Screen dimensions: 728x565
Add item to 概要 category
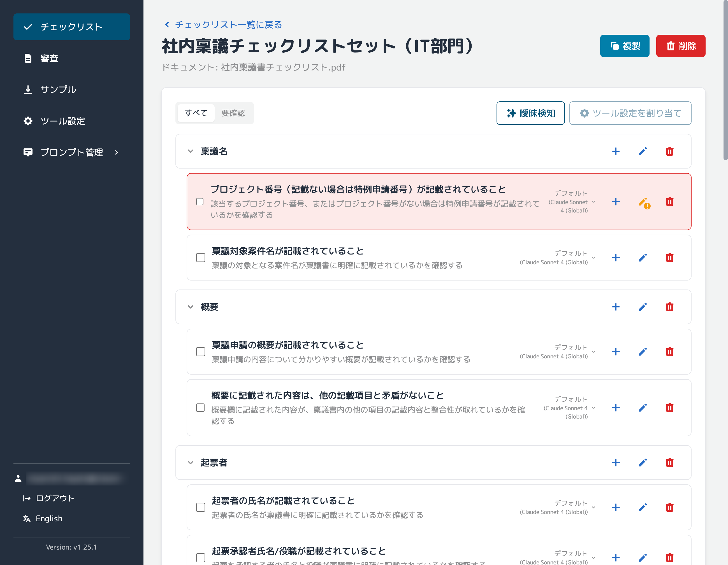pyautogui.click(x=616, y=307)
